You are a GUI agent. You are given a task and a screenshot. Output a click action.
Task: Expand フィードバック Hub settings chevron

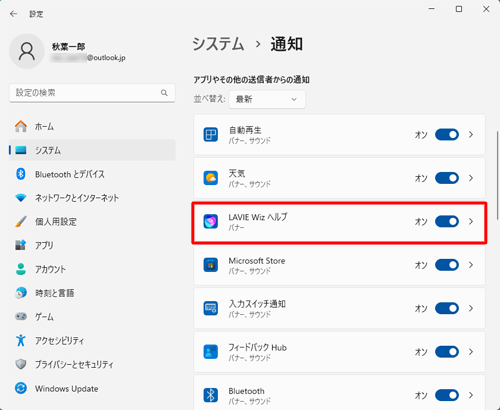click(471, 352)
